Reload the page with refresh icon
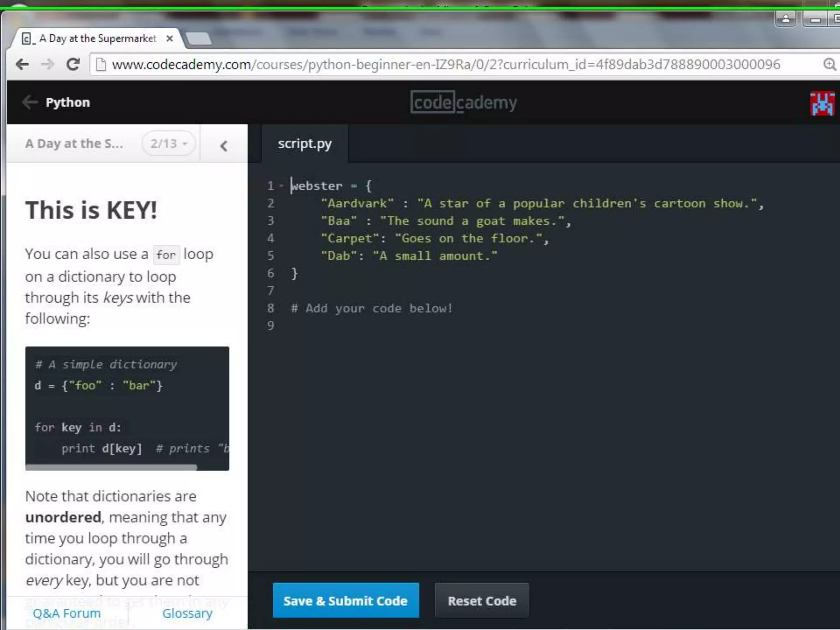Screen dimensions: 840x630 (x=73, y=64)
